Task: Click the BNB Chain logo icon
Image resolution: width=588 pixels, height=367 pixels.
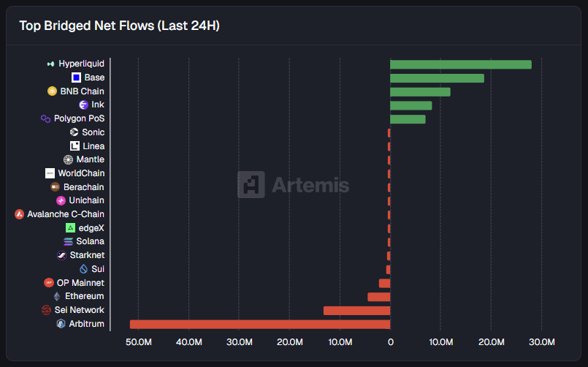Action: pos(52,91)
